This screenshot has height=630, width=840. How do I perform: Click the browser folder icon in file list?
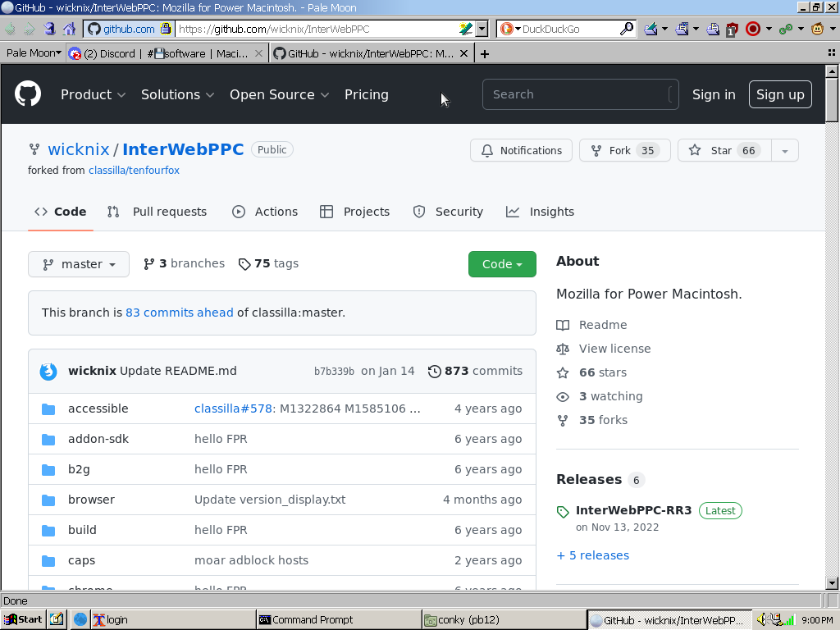(48, 500)
